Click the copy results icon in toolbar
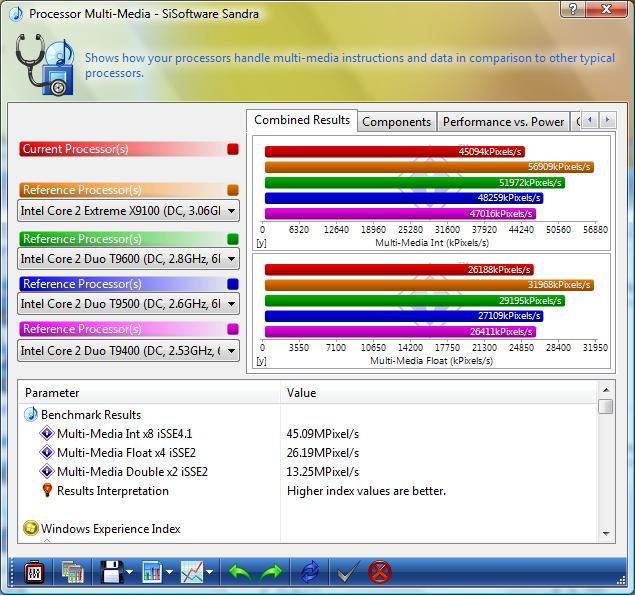 [x=72, y=572]
